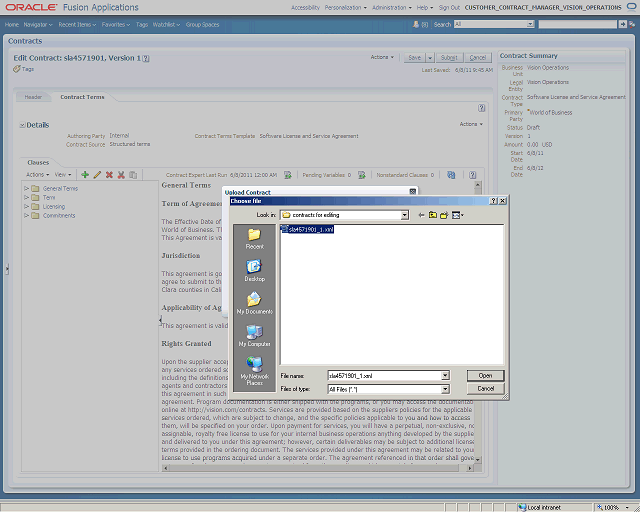This screenshot has width=640, height=512.
Task: Expand the General Terms folder
Action: (x=27, y=188)
